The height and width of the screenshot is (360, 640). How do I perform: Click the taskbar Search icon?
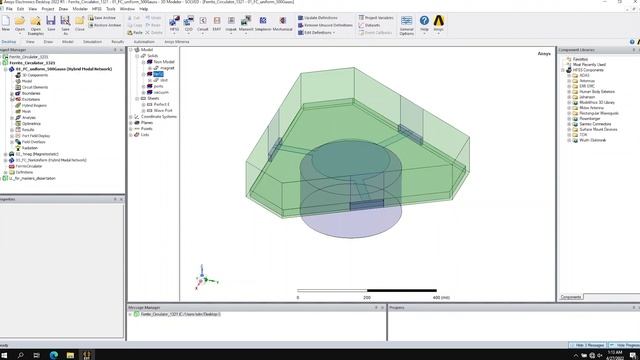tap(20, 355)
